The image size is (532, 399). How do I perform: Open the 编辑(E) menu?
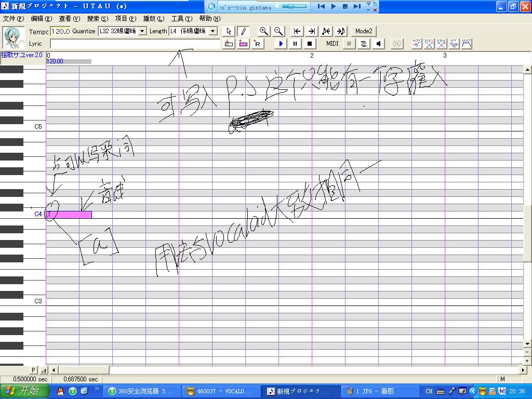(x=42, y=19)
